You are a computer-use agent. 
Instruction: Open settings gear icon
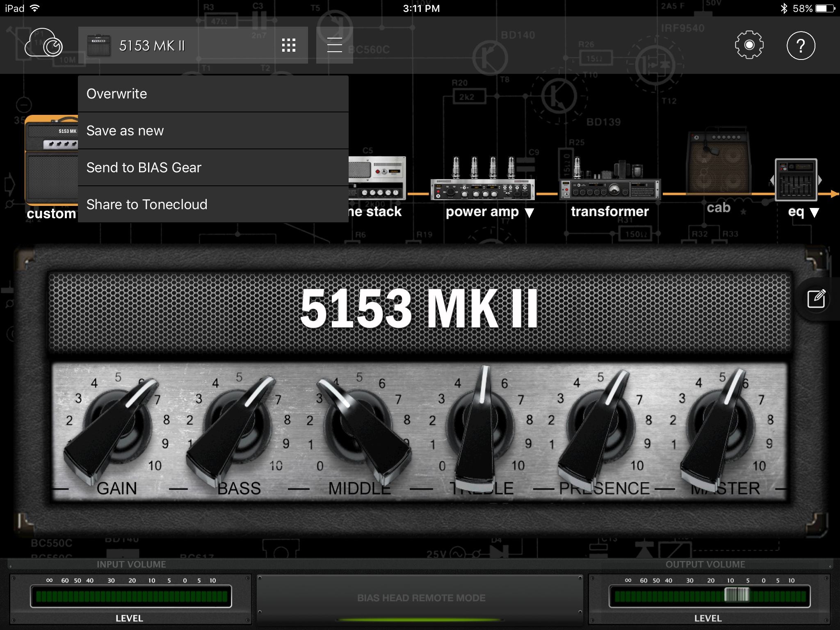[749, 45]
